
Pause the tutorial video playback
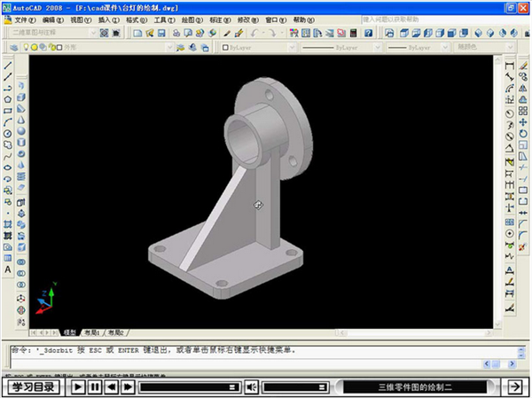[x=95, y=387]
